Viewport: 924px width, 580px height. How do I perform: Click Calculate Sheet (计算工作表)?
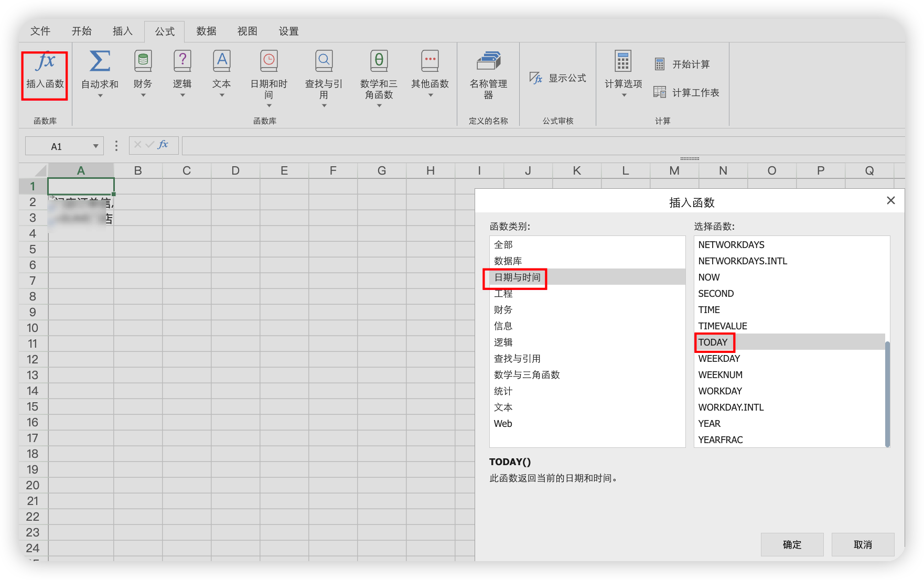[686, 92]
